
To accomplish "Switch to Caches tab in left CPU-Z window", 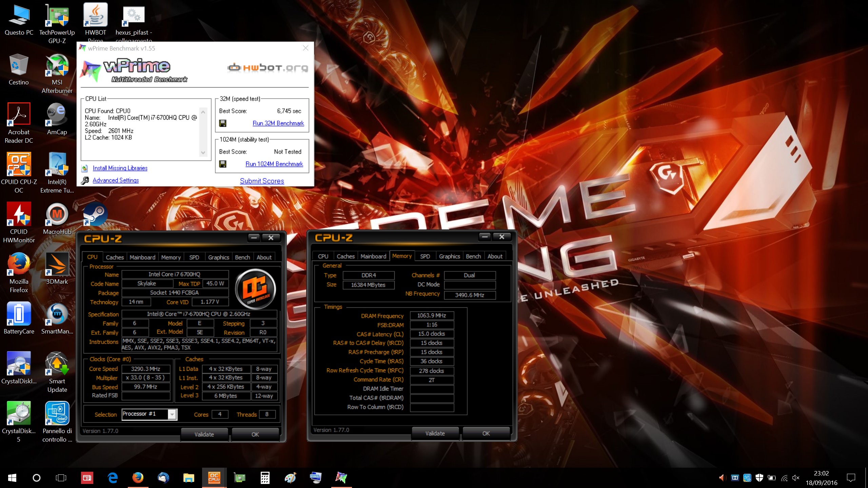I will [x=115, y=257].
